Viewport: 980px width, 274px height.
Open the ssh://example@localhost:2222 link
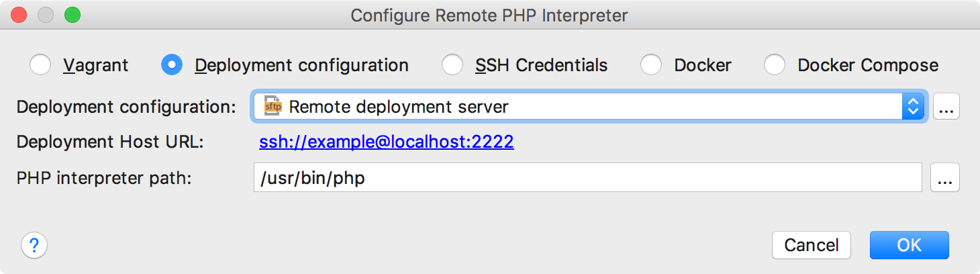click(387, 142)
